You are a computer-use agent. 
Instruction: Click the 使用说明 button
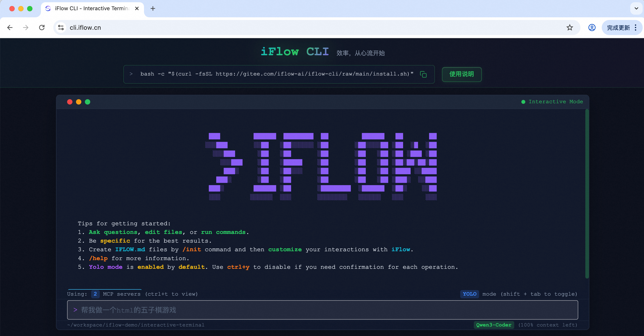[x=462, y=74]
